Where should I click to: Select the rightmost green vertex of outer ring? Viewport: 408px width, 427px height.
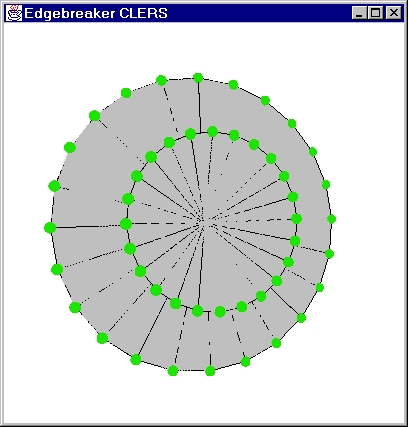click(x=331, y=219)
